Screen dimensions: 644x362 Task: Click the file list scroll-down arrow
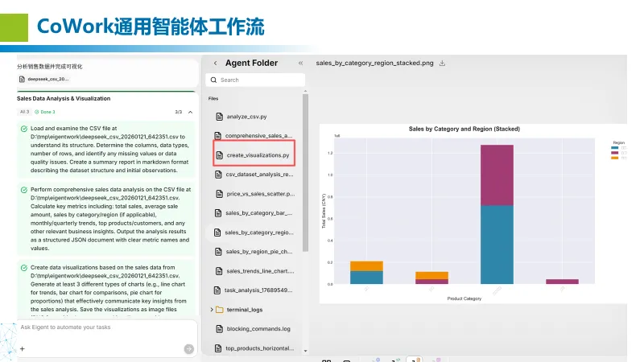(305, 351)
